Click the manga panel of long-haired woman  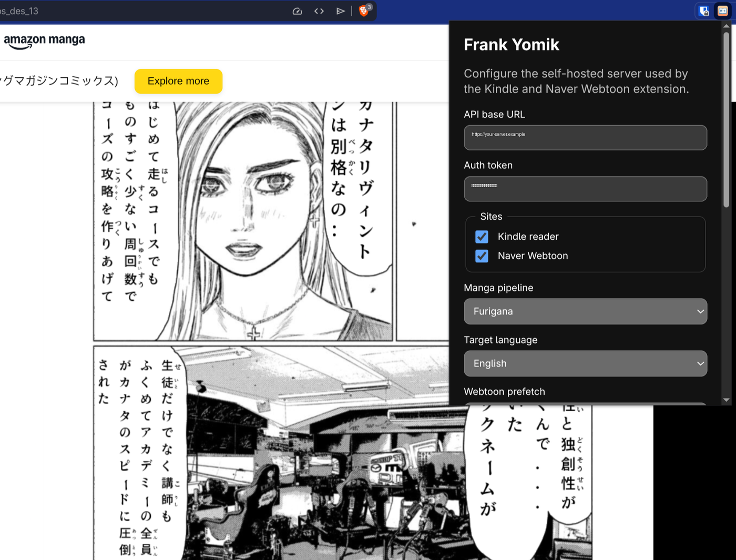[x=243, y=221]
